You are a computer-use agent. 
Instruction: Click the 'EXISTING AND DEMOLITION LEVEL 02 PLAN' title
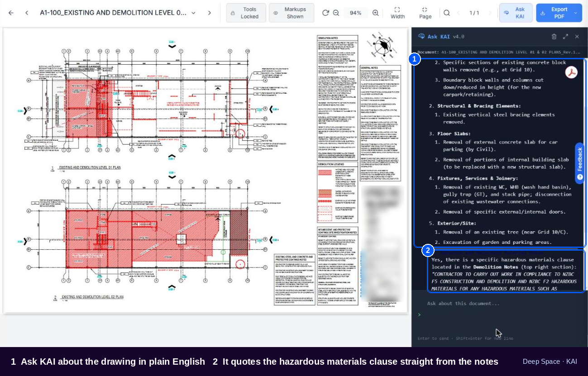pos(93,297)
